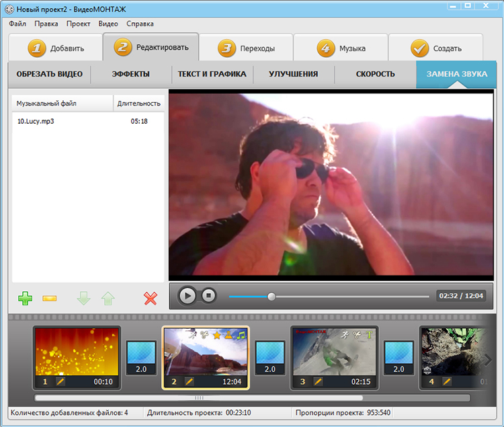Open the СКОРОСТЬ editing section
Viewport: 504px width, 427px height.
coord(375,74)
